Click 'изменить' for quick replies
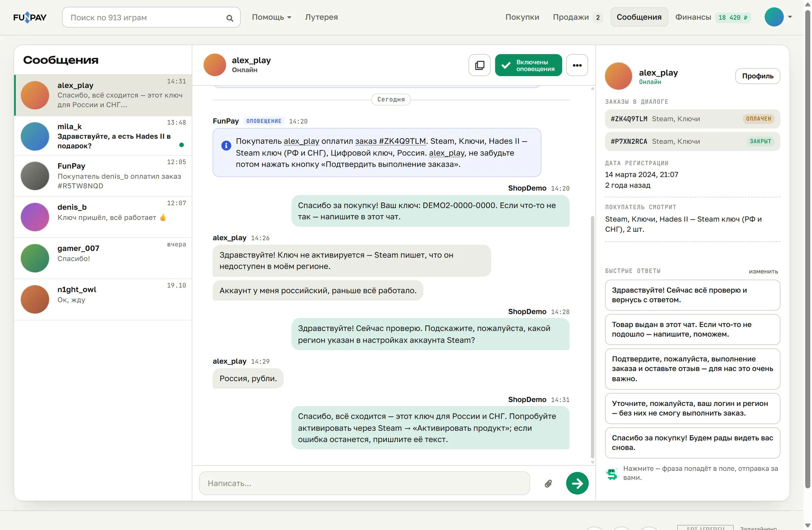The image size is (812, 530). 763,272
